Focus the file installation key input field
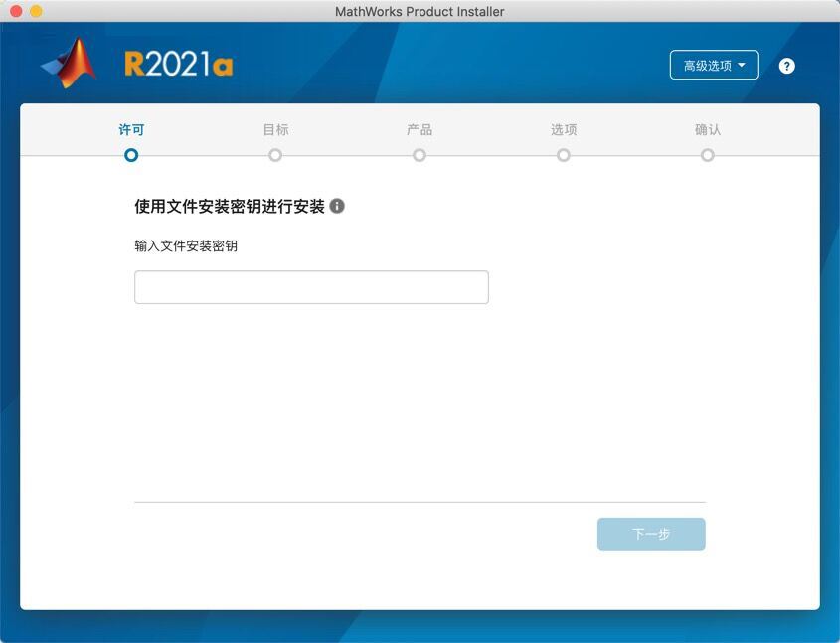 pos(311,287)
